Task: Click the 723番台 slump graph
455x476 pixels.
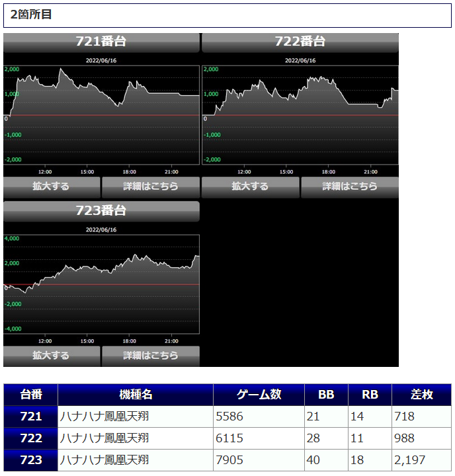Action: 101,284
